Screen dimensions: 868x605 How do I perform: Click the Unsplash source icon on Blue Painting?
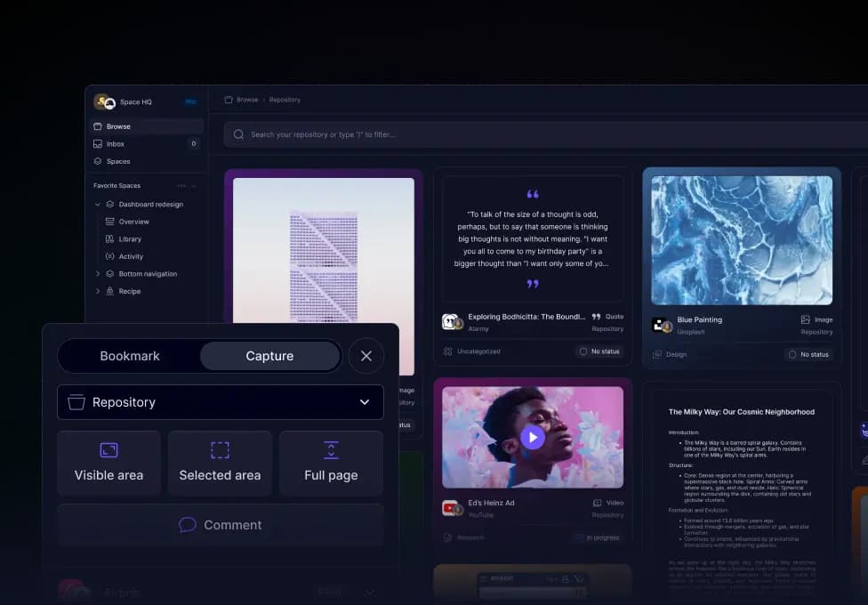(662, 326)
